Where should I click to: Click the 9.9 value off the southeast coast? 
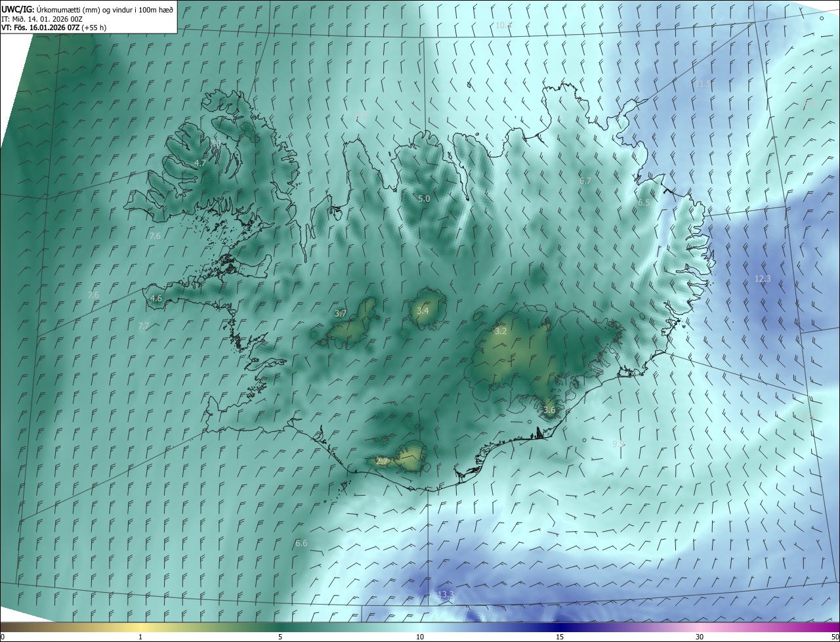(x=618, y=444)
